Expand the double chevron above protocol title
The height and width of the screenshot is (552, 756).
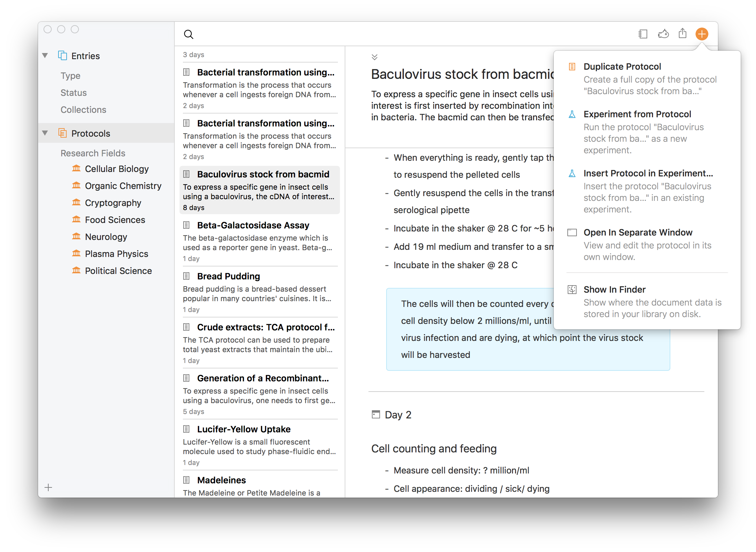(375, 57)
